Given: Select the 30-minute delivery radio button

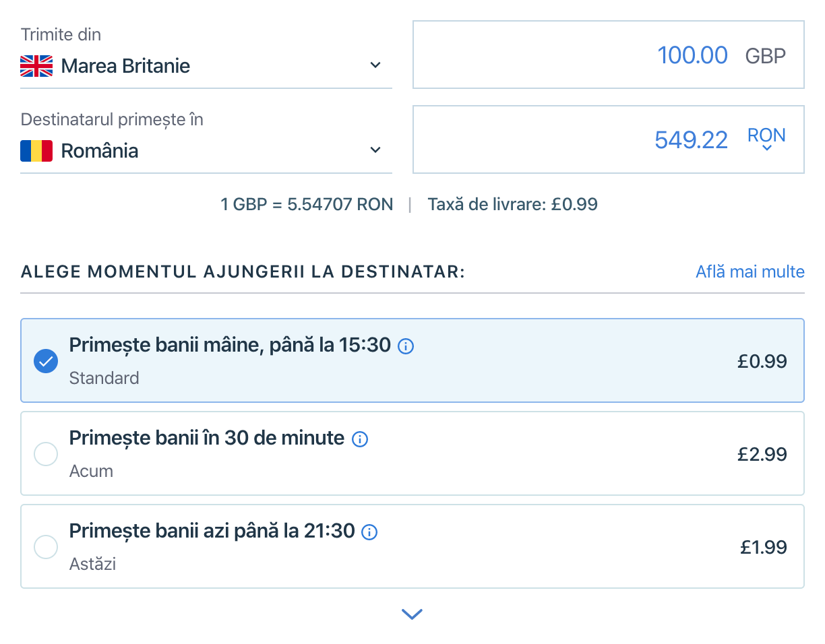Looking at the screenshot, I should click(x=46, y=454).
